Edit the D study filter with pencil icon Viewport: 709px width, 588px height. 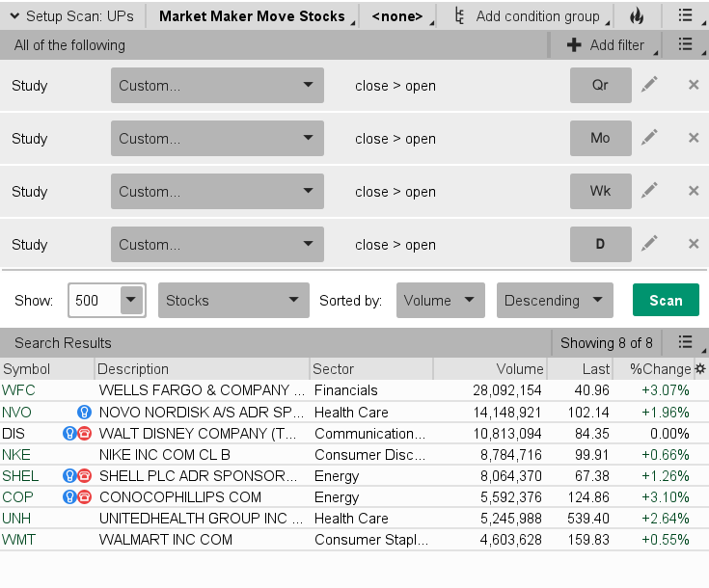pos(649,244)
